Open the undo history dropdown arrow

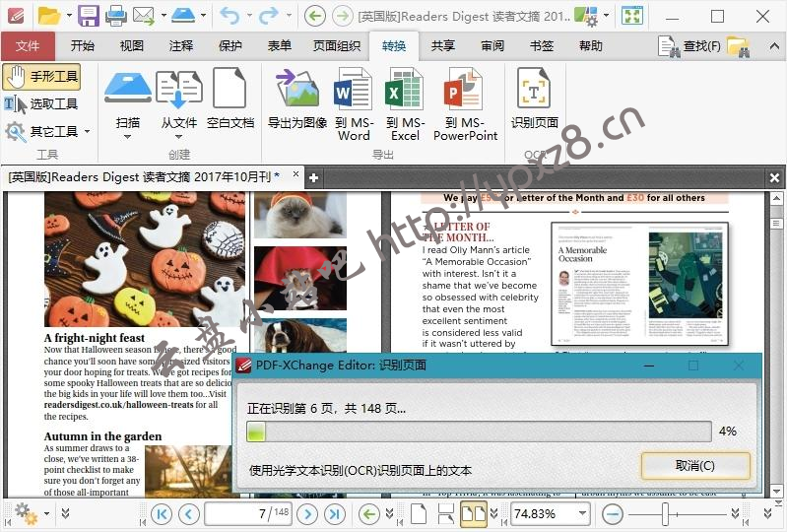(x=249, y=16)
